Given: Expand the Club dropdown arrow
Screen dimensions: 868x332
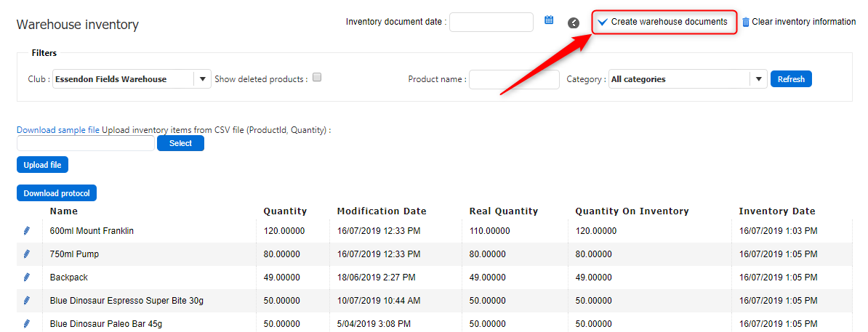Looking at the screenshot, I should coord(202,79).
